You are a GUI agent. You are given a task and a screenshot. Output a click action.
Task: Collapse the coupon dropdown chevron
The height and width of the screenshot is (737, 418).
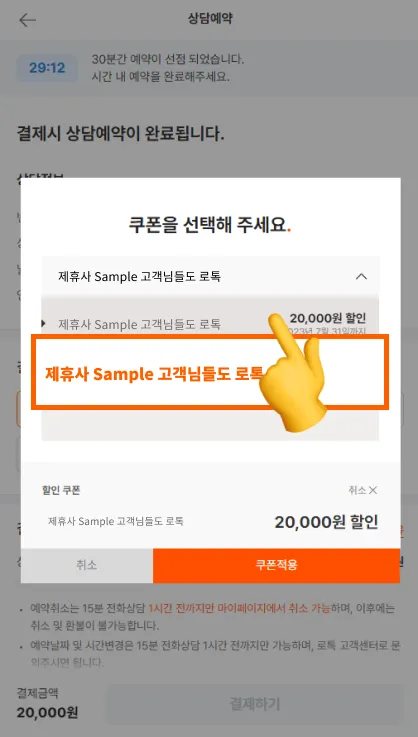pyautogui.click(x=361, y=276)
